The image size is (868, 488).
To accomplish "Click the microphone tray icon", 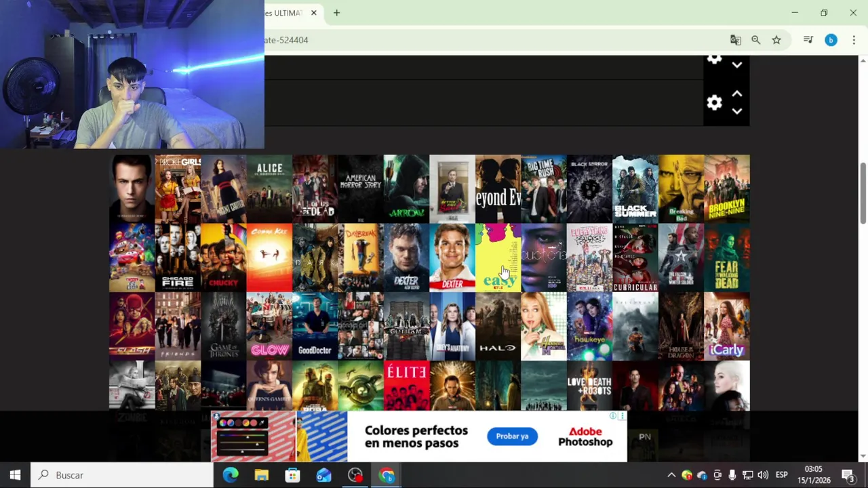I will (732, 475).
